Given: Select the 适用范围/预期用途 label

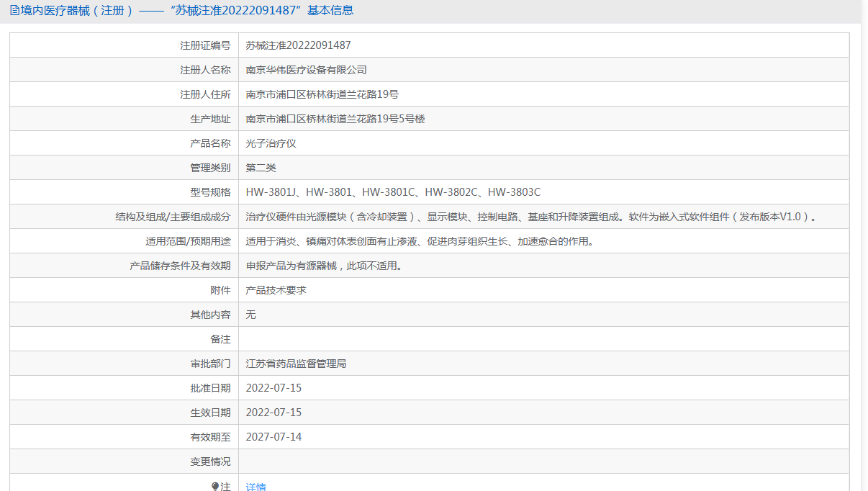Looking at the screenshot, I should [188, 241].
